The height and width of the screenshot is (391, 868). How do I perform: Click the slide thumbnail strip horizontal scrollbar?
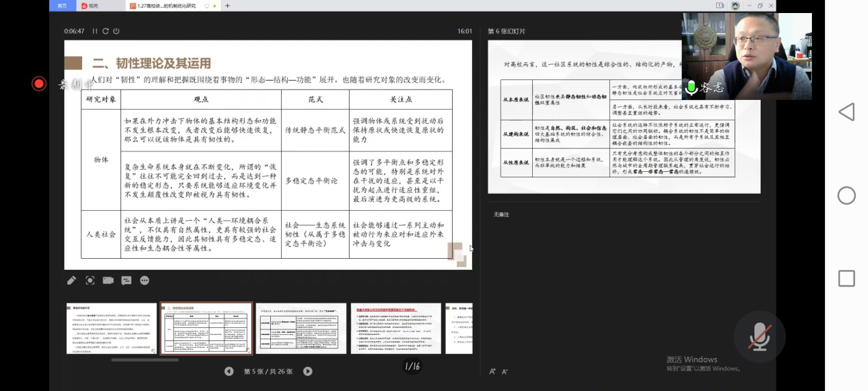click(x=144, y=360)
